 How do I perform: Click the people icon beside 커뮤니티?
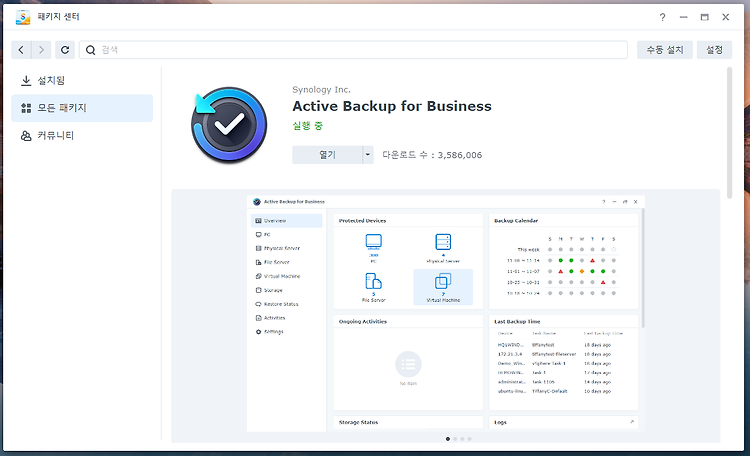(x=26, y=136)
